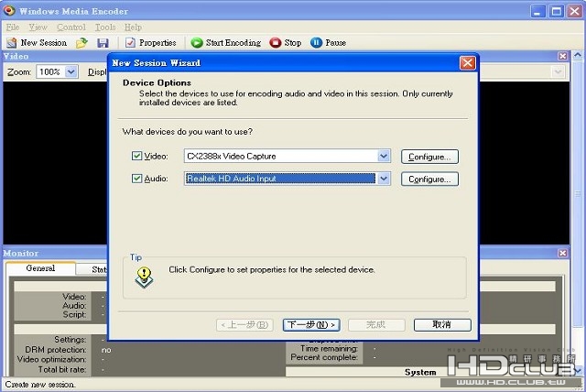The height and width of the screenshot is (392, 586).
Task: Configure the Audio input device
Action: 429,179
